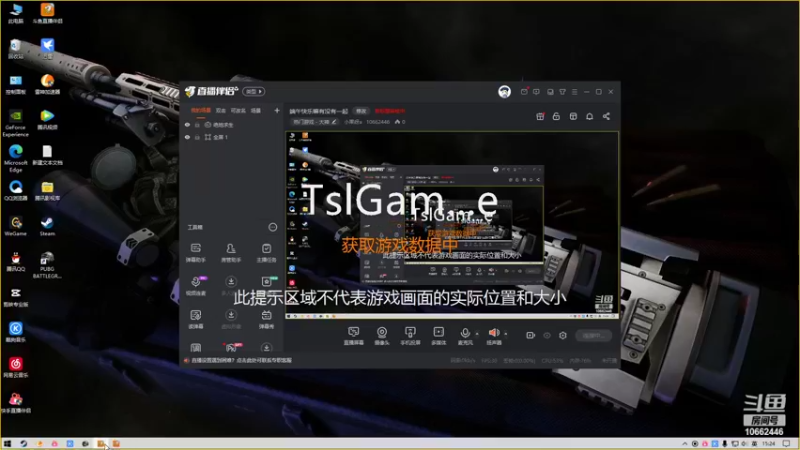
Task: Toggle visibility eye of 全屏 1 source
Action: tap(187, 137)
